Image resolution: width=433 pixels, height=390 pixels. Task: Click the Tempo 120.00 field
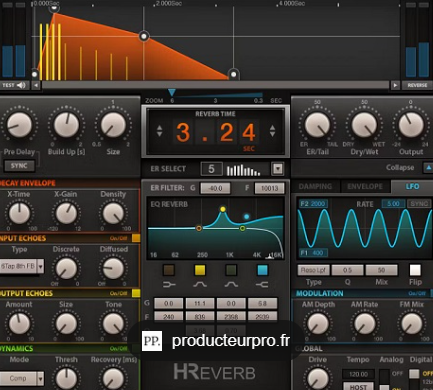358,374
